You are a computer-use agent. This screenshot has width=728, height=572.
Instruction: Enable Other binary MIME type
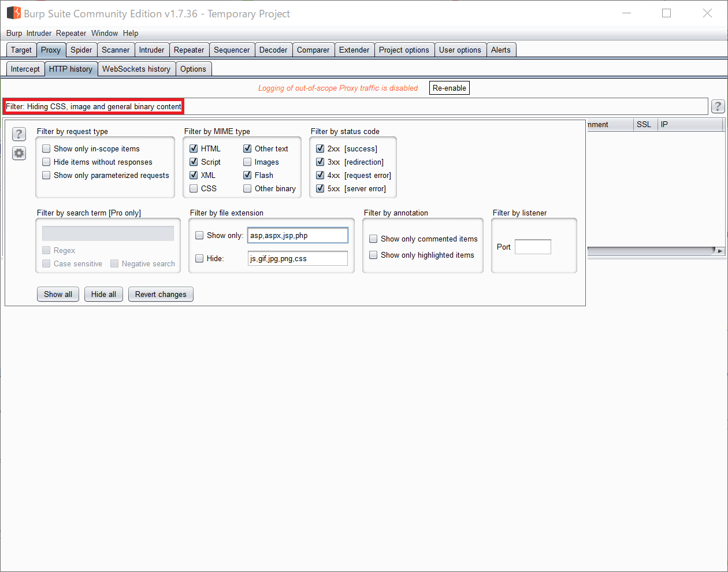[x=247, y=188]
